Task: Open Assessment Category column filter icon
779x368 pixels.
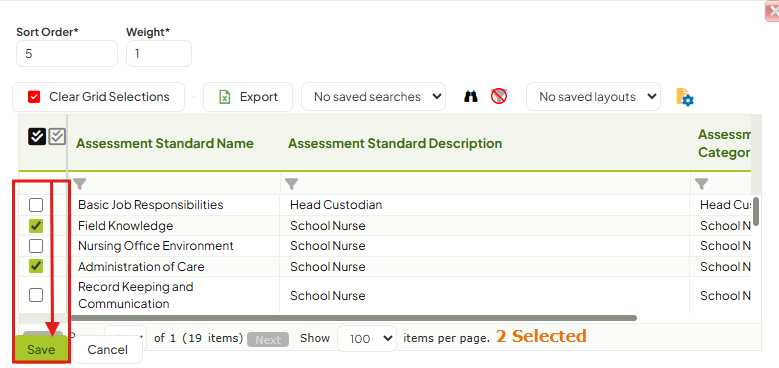Action: (x=701, y=184)
